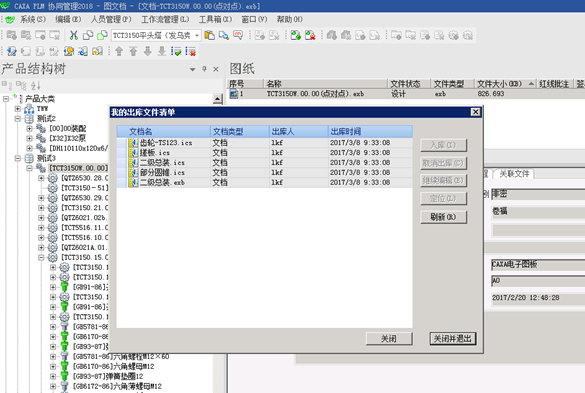Click the document icon with red X
This screenshot has height=393, width=585.
point(310,35)
